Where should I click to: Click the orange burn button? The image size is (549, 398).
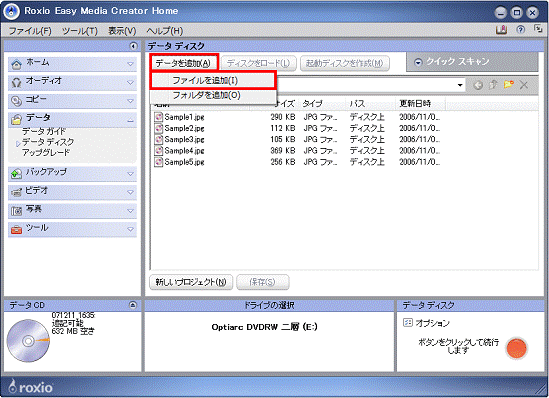pos(516,348)
